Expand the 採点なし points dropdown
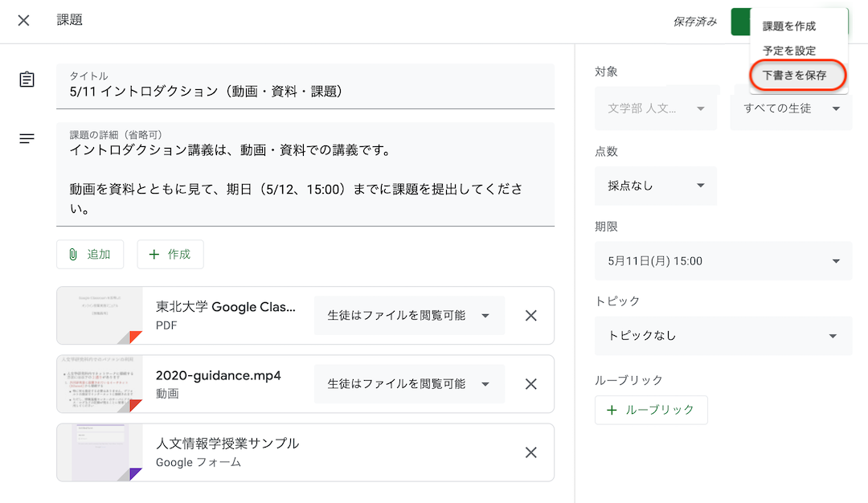 656,186
